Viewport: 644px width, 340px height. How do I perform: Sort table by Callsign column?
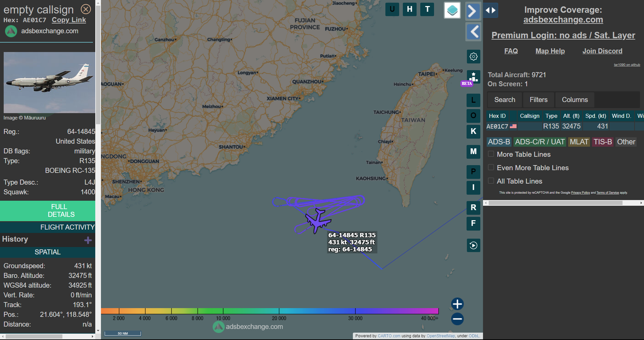[x=530, y=116]
